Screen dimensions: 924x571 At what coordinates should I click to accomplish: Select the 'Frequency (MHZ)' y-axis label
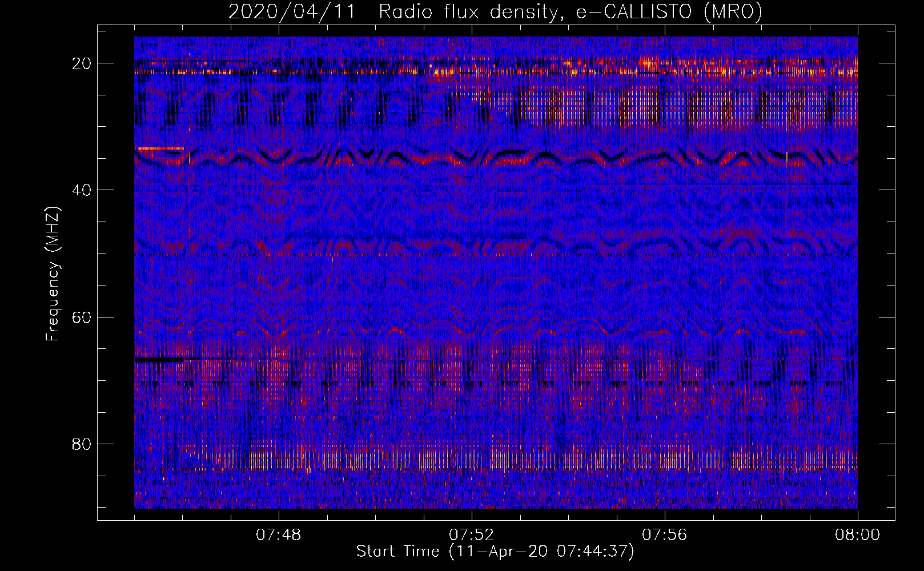(x=53, y=274)
